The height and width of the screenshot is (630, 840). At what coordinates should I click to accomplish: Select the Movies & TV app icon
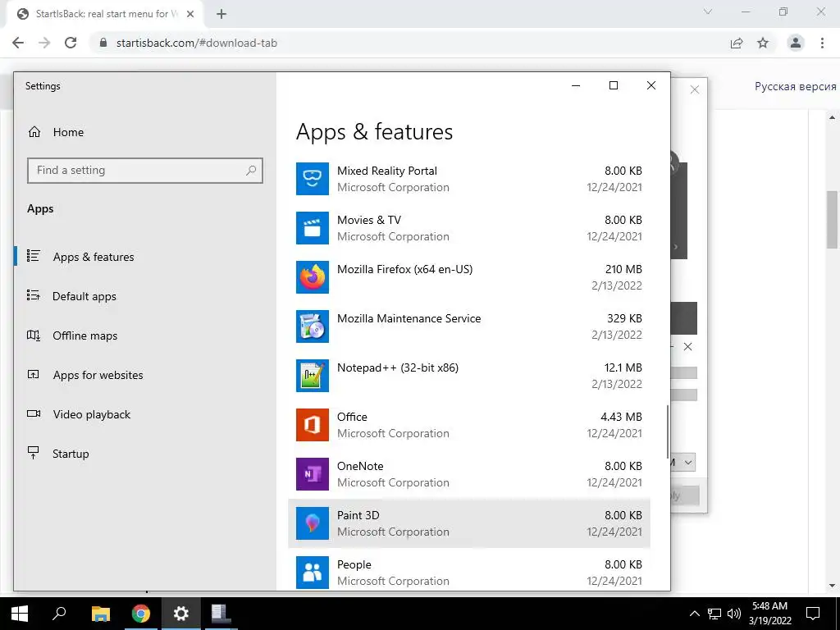(313, 228)
